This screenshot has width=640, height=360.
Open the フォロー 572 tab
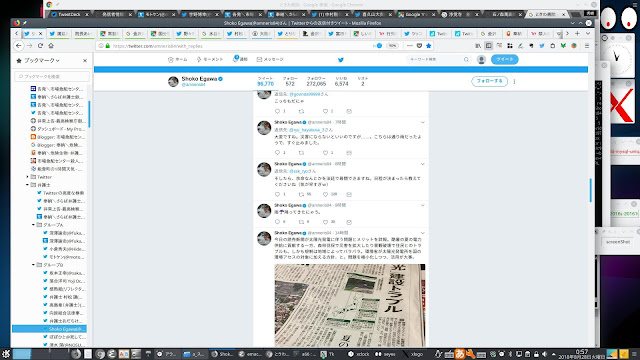click(x=290, y=82)
